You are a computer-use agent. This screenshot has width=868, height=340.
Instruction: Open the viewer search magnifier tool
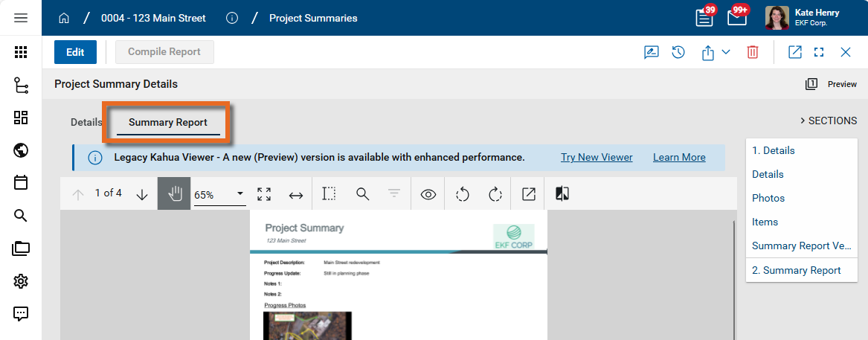[362, 194]
